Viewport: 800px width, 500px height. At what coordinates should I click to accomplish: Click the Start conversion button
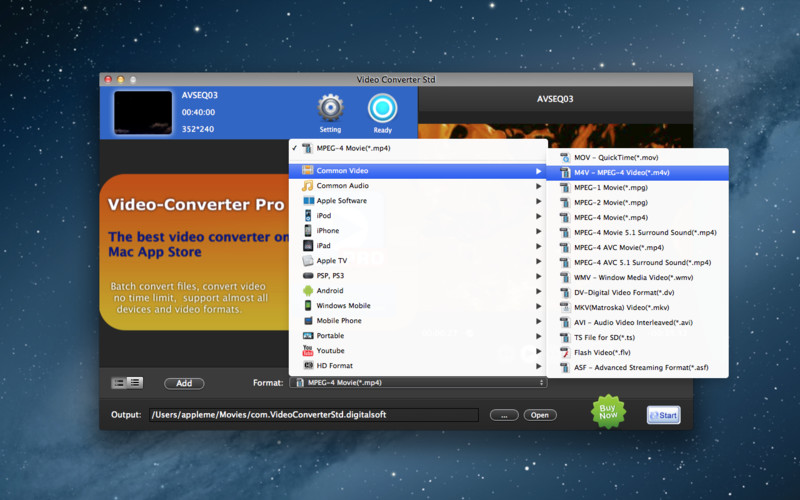pyautogui.click(x=663, y=415)
